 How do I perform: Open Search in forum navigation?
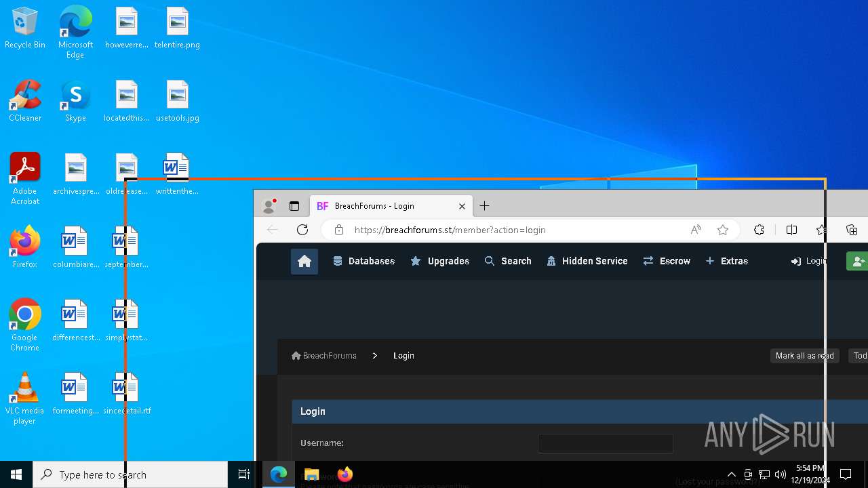click(508, 261)
